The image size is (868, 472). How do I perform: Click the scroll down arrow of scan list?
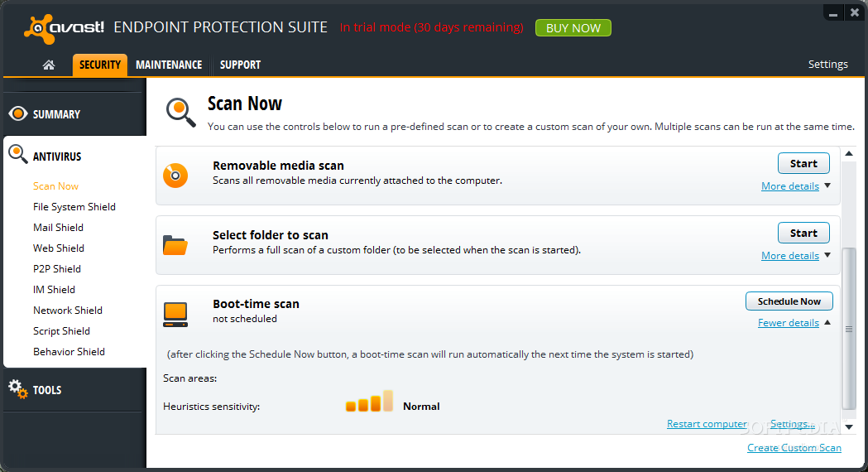(x=849, y=427)
